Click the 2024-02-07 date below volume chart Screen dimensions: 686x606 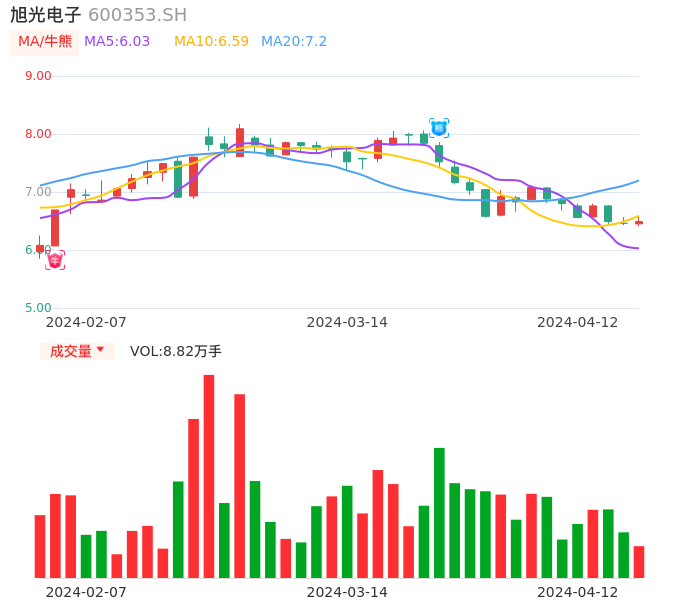(x=86, y=592)
